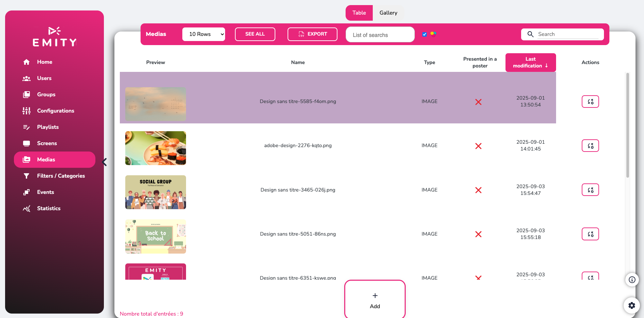Click the info circle icon
The image size is (644, 318).
(632, 280)
